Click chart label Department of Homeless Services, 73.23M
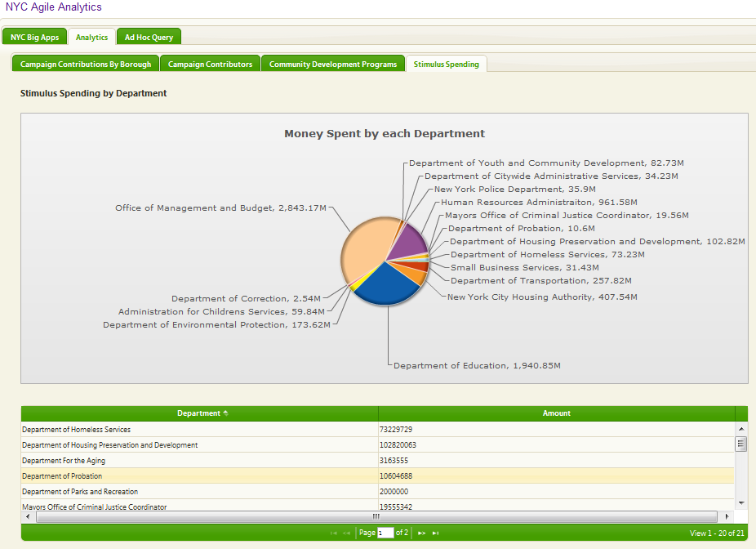This screenshot has width=756, height=549. 547,254
